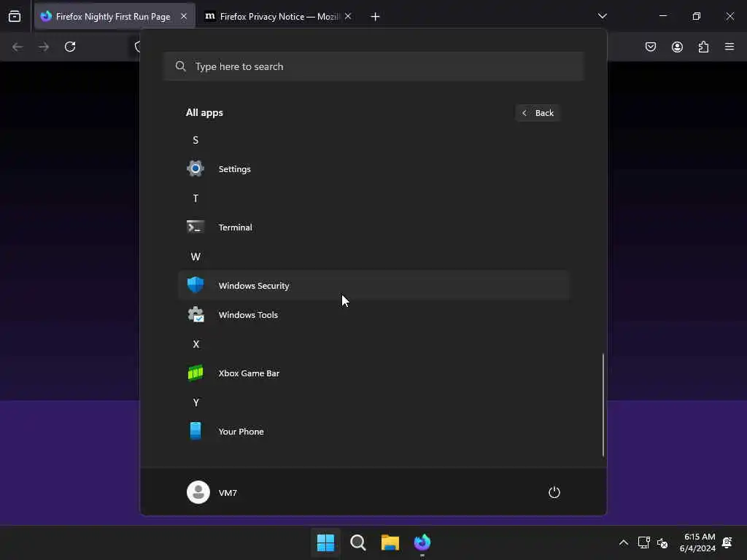Open the Settings app gear icon

196,168
